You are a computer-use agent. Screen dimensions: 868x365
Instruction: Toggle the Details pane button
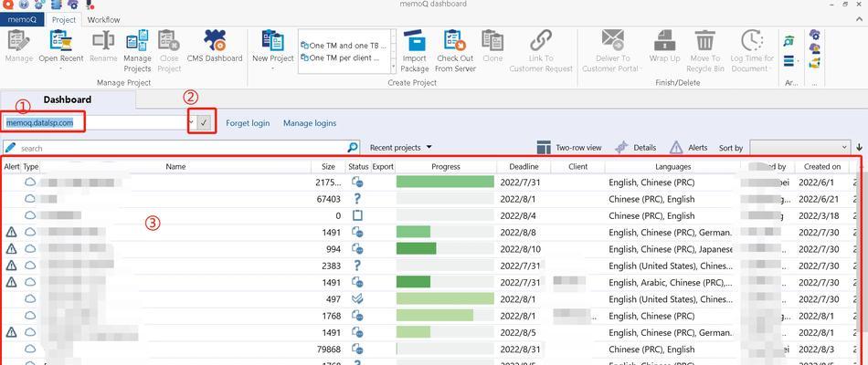tap(636, 148)
